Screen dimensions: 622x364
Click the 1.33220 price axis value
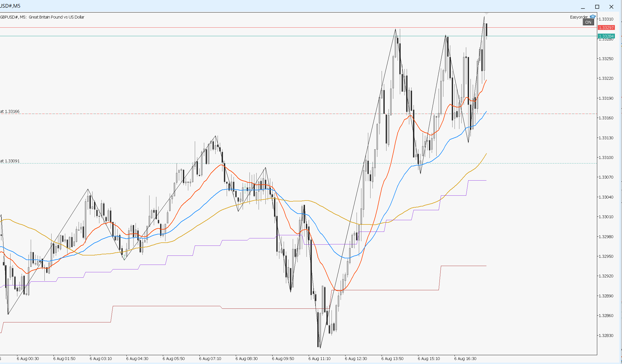point(606,78)
